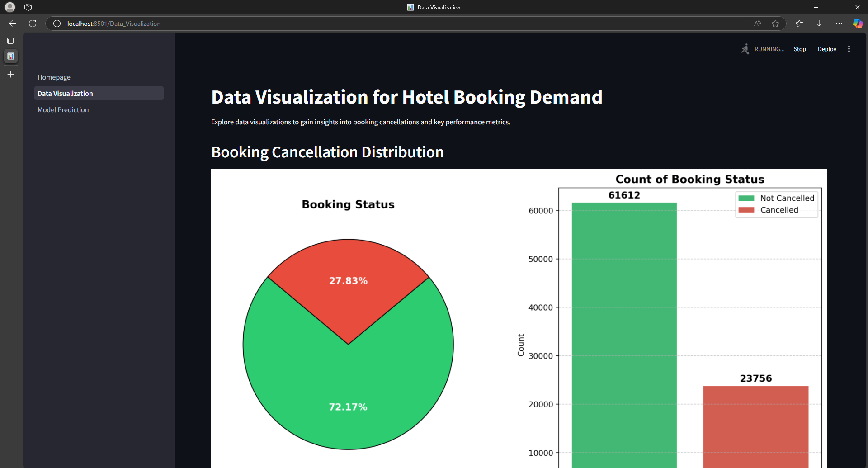Click the Count of Booking Status title
Viewport: 868px width, 468px height.
pos(690,179)
